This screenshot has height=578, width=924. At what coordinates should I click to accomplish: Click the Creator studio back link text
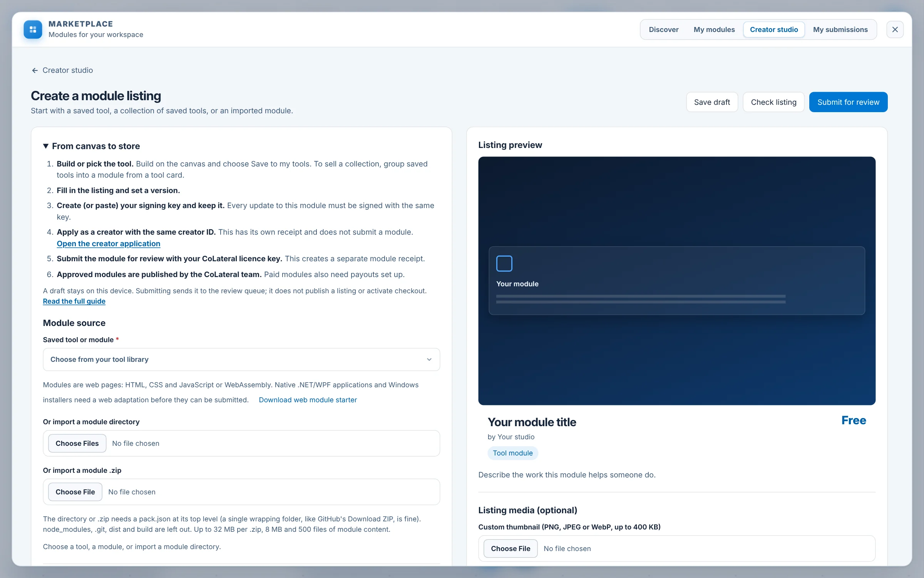[68, 70]
